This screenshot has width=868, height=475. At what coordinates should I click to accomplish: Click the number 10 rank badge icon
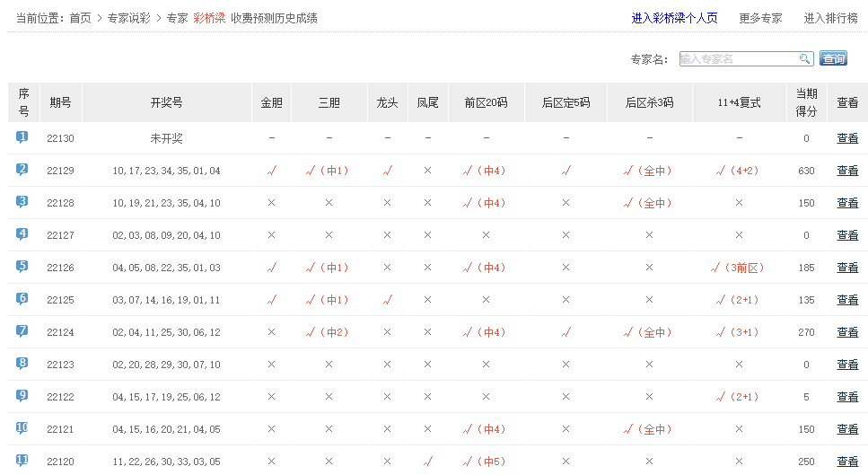(x=22, y=428)
